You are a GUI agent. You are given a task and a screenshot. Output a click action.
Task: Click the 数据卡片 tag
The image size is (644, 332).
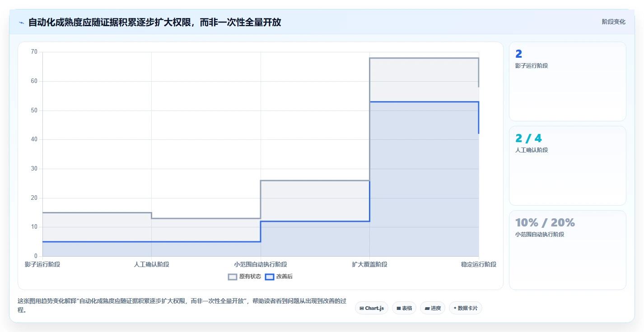coord(465,308)
